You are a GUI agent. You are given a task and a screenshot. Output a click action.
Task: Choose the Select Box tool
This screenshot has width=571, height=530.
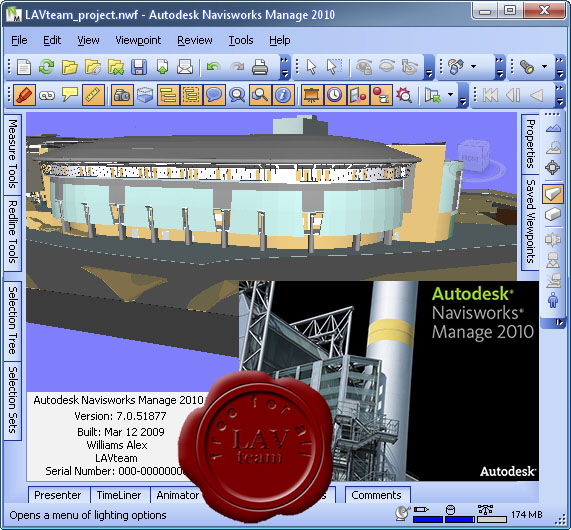click(334, 67)
